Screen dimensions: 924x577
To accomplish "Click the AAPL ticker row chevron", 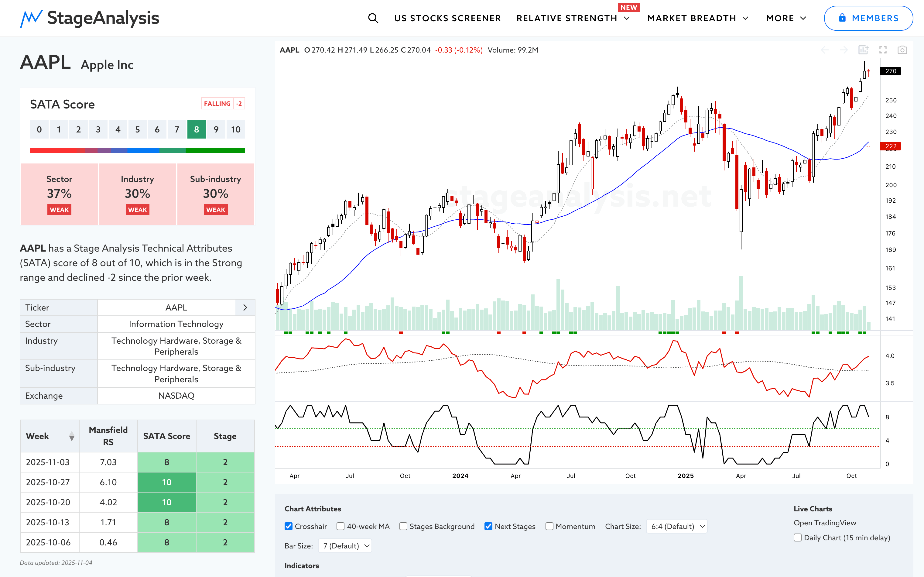I will pos(245,307).
